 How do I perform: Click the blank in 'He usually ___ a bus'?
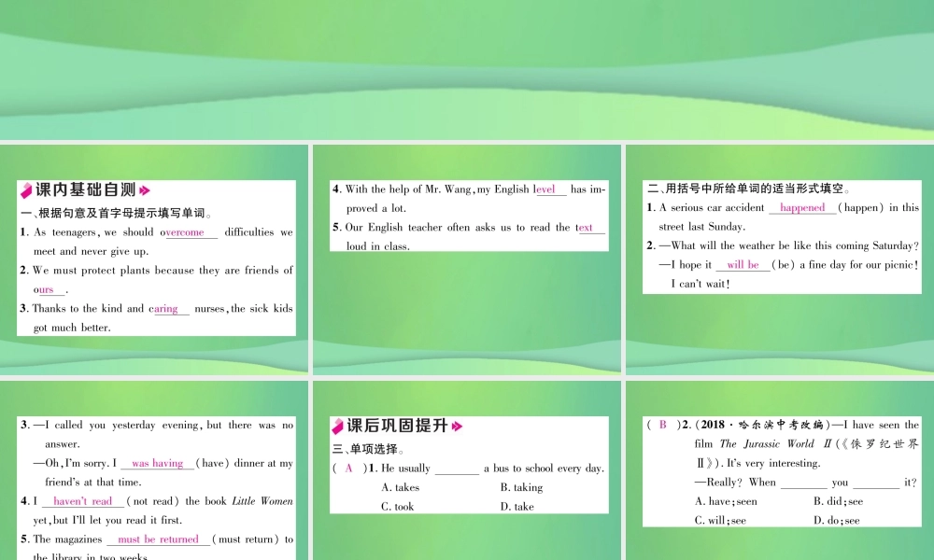(x=457, y=470)
